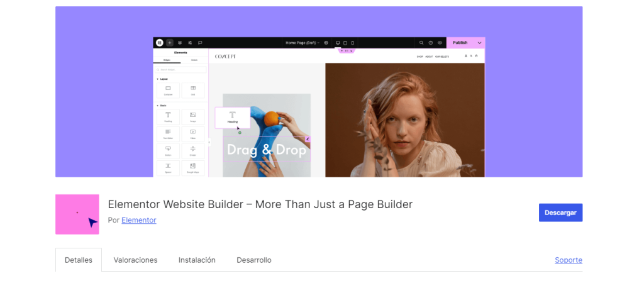
Task: Switch to the desktop view icon
Action: 338,43
